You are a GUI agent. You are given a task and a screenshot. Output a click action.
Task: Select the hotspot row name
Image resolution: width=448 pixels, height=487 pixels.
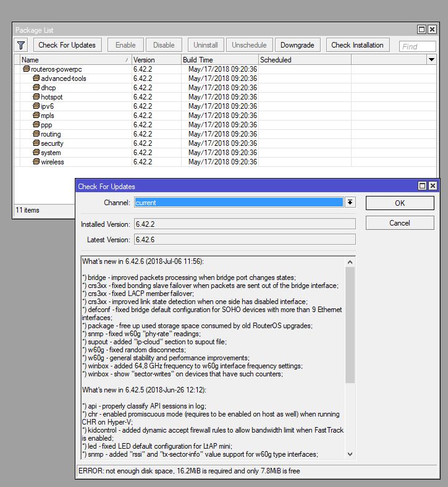coord(52,97)
